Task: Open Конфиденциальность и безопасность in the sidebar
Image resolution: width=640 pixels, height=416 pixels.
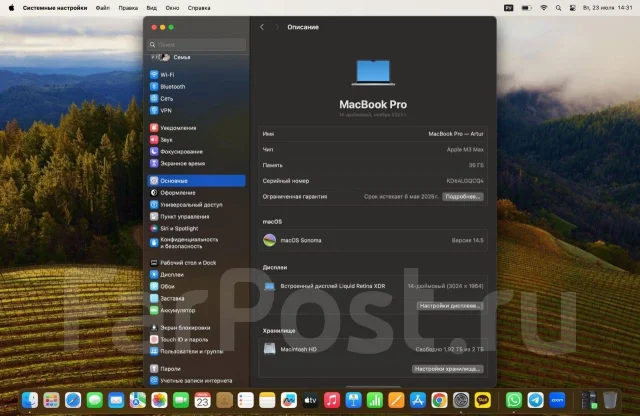Action: click(x=196, y=243)
